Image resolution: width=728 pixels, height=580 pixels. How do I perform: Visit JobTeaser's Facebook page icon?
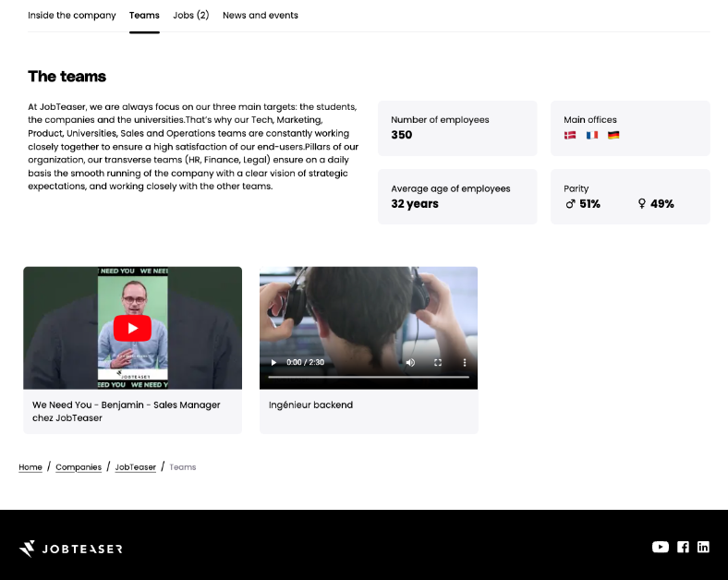point(683,547)
